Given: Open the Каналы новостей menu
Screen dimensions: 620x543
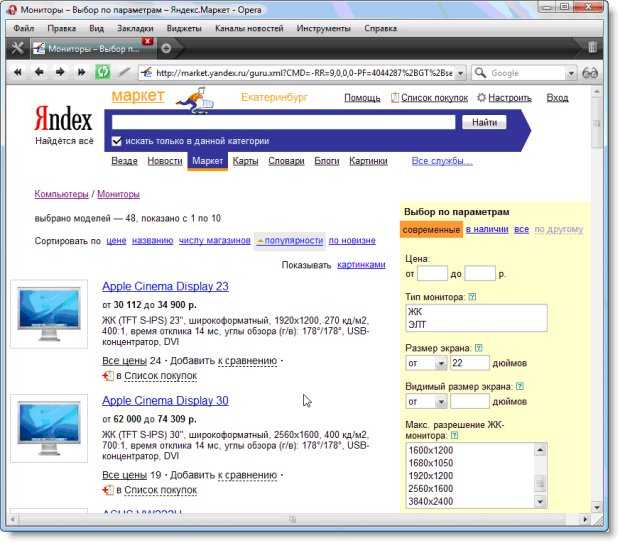Looking at the screenshot, I should (249, 28).
